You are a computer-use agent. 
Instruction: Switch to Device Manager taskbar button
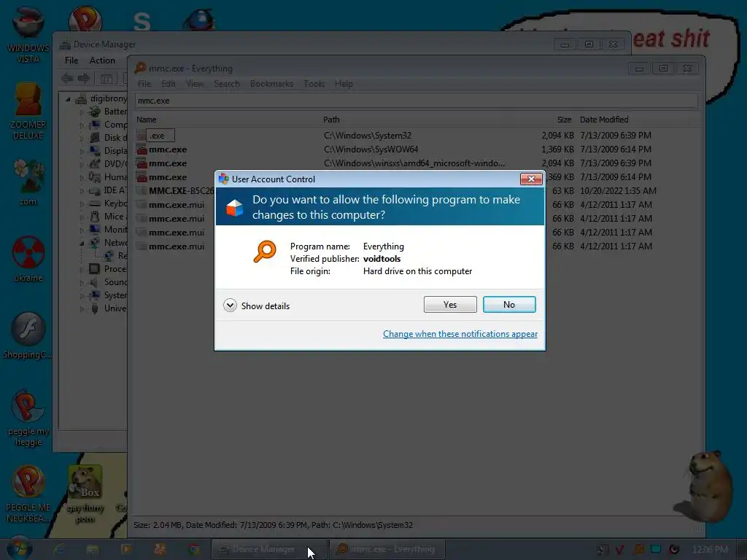[x=268, y=549]
